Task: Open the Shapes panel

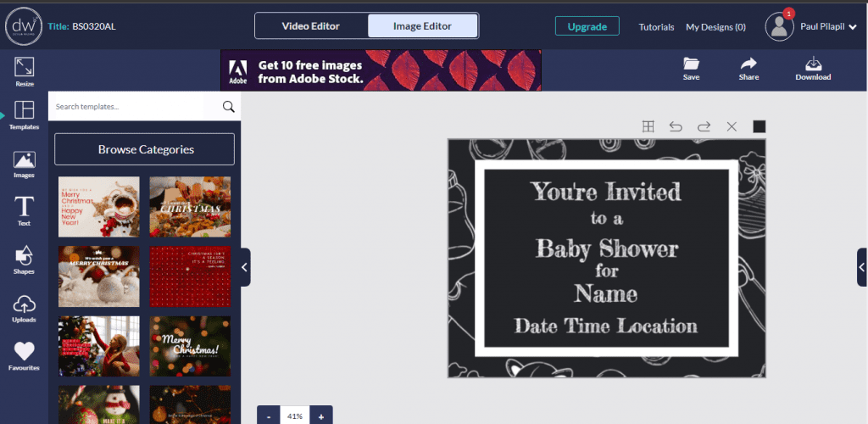Action: (x=24, y=257)
